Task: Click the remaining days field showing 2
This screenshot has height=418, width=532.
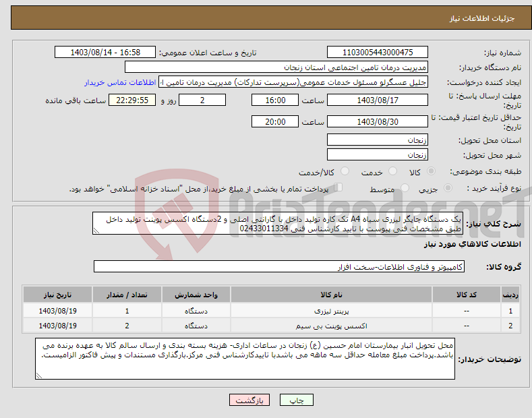Action: [x=202, y=100]
